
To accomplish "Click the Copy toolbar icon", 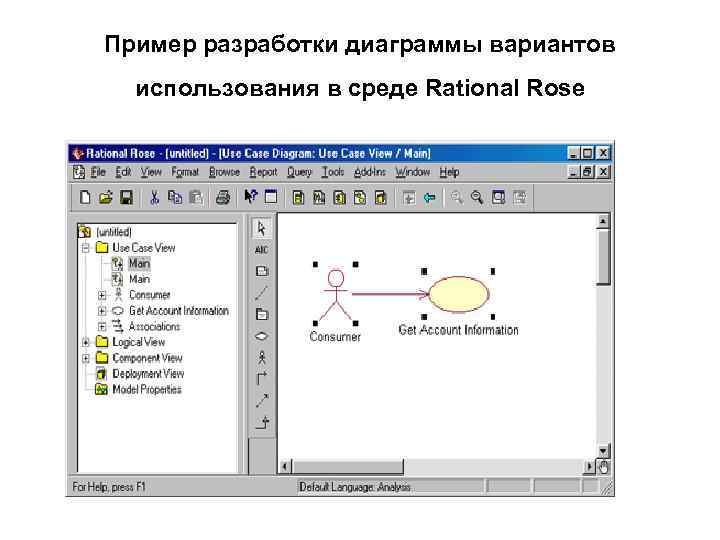I will click(x=175, y=197).
